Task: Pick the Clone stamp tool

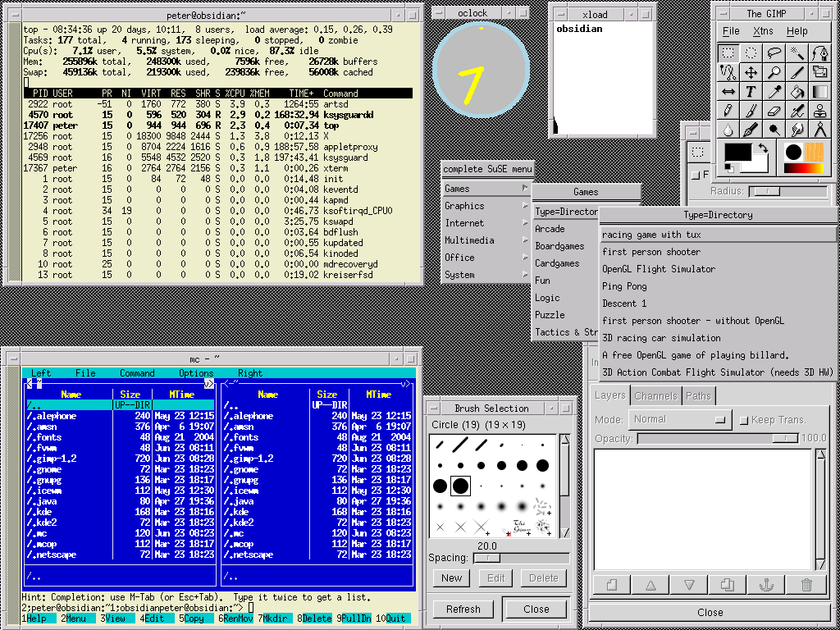Action: [x=820, y=111]
